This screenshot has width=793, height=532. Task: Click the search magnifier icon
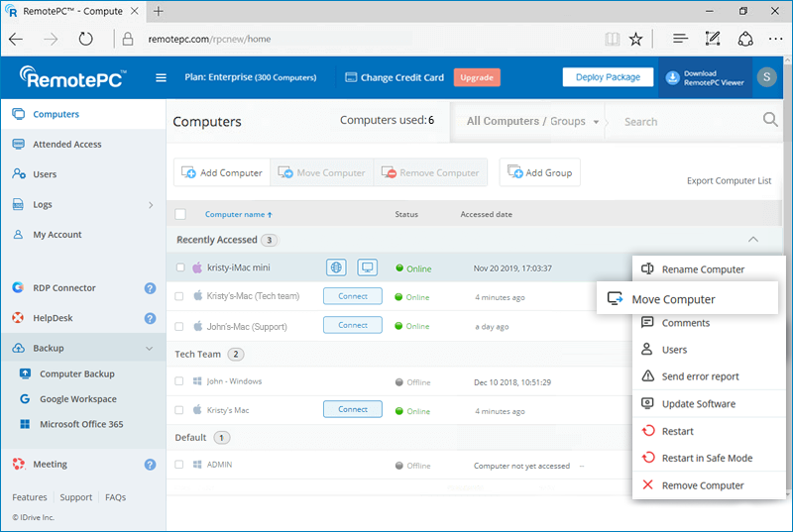coord(770,120)
